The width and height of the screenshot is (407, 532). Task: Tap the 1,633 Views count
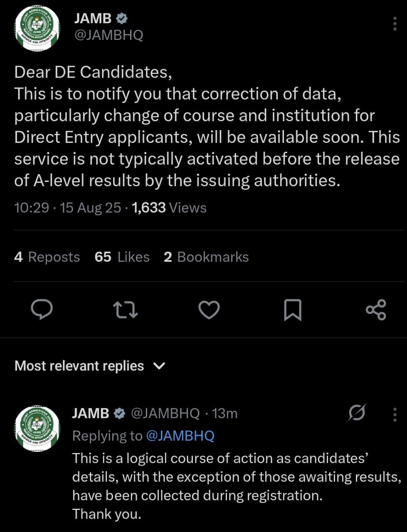pos(169,207)
